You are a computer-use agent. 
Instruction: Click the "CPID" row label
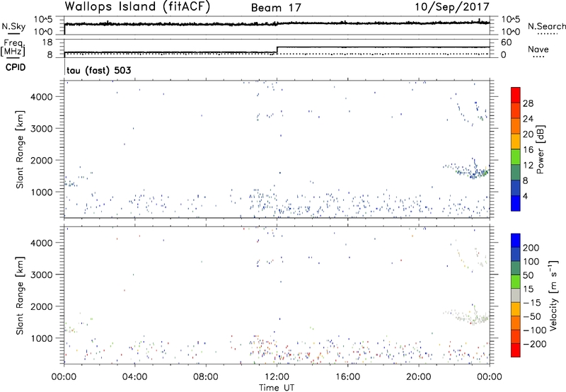click(16, 67)
